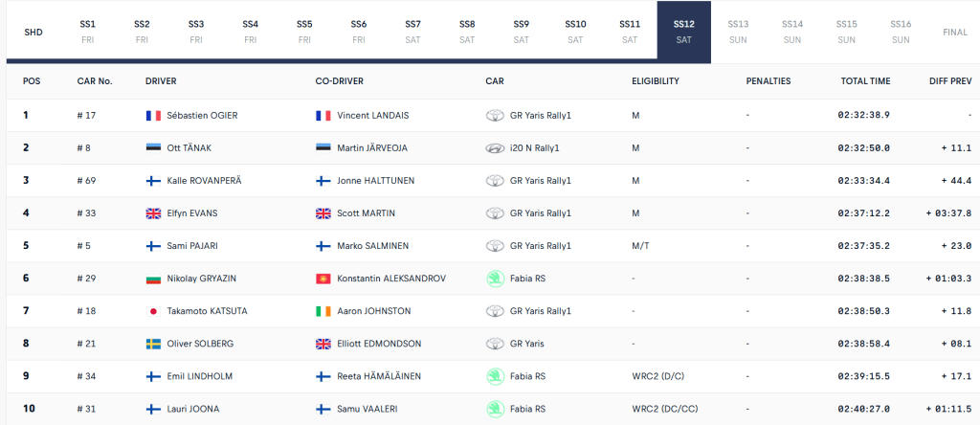Select the SHD tab

click(x=33, y=31)
